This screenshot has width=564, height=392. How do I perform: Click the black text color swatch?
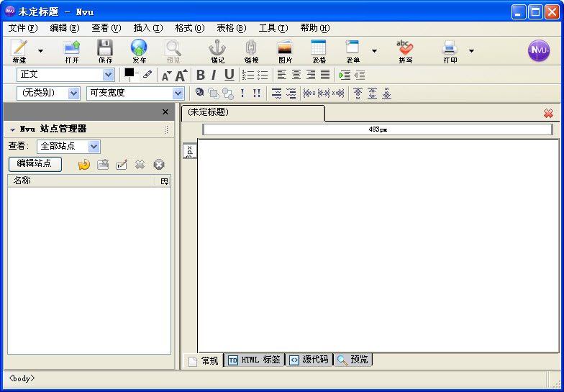point(129,73)
